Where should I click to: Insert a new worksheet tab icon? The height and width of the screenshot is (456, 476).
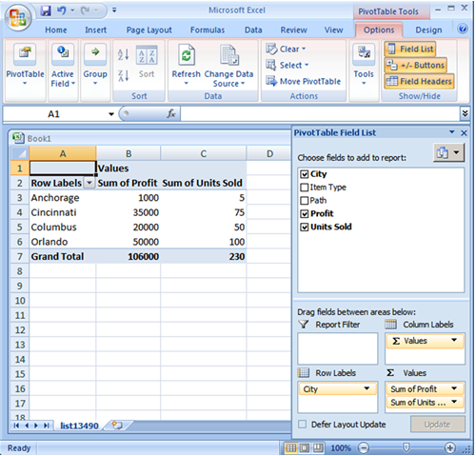click(x=117, y=426)
